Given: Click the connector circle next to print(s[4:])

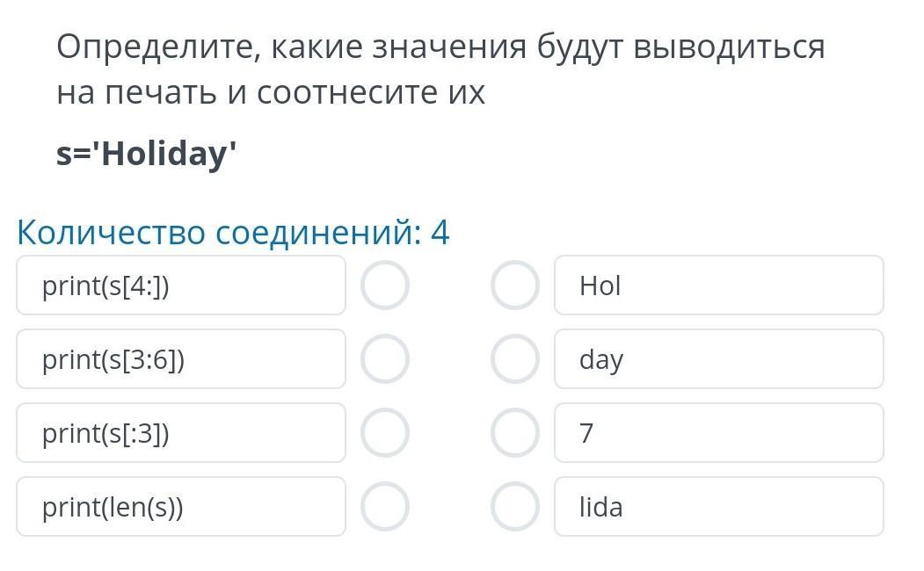Looking at the screenshot, I should [x=385, y=285].
